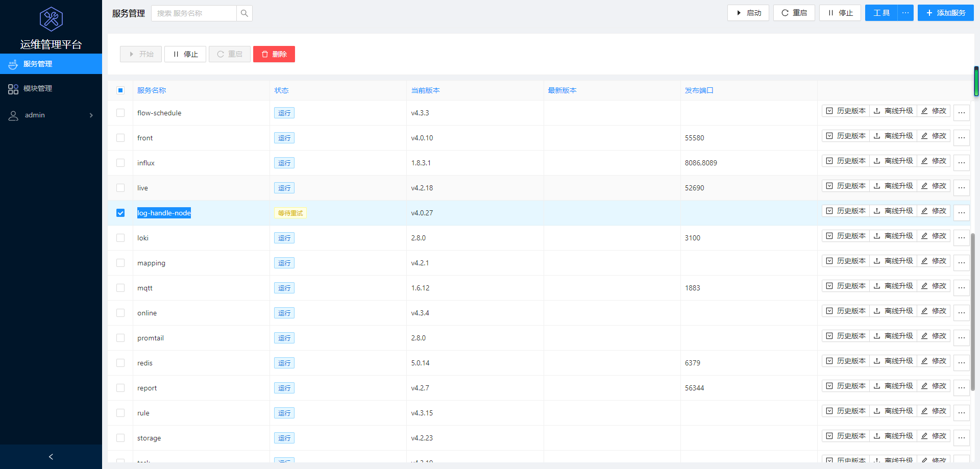This screenshot has height=469, width=980.
Task: Open more actions for log-handle-node row
Action: pos(962,213)
